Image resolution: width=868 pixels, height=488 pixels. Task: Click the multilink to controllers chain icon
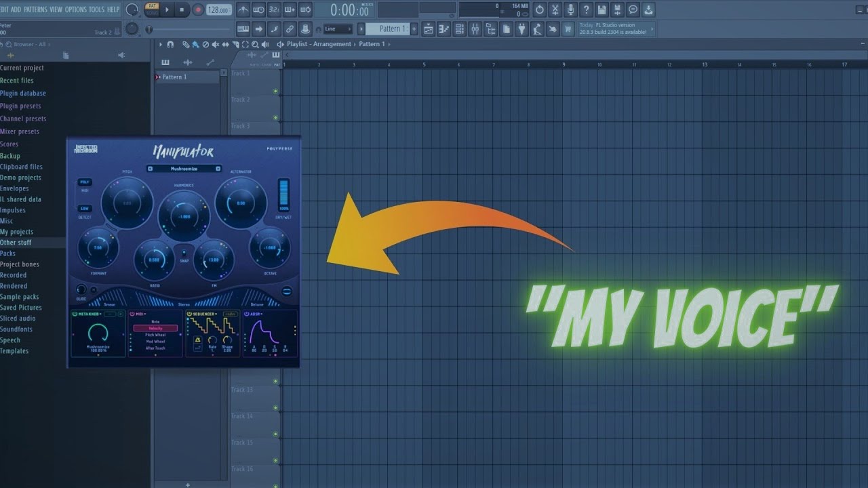coord(290,29)
